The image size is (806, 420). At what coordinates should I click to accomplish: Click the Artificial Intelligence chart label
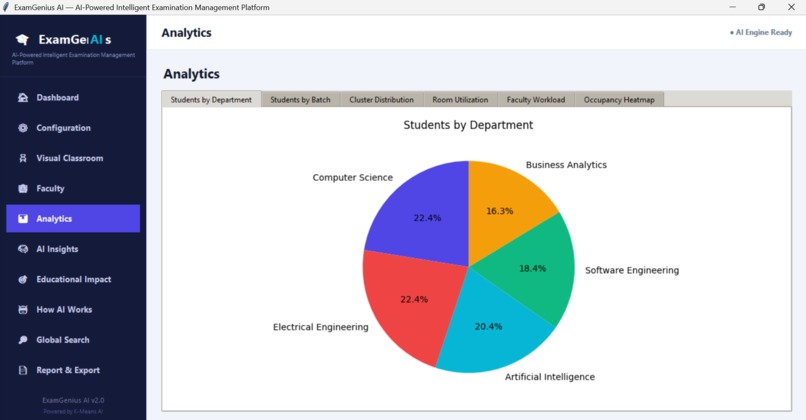[x=549, y=377]
